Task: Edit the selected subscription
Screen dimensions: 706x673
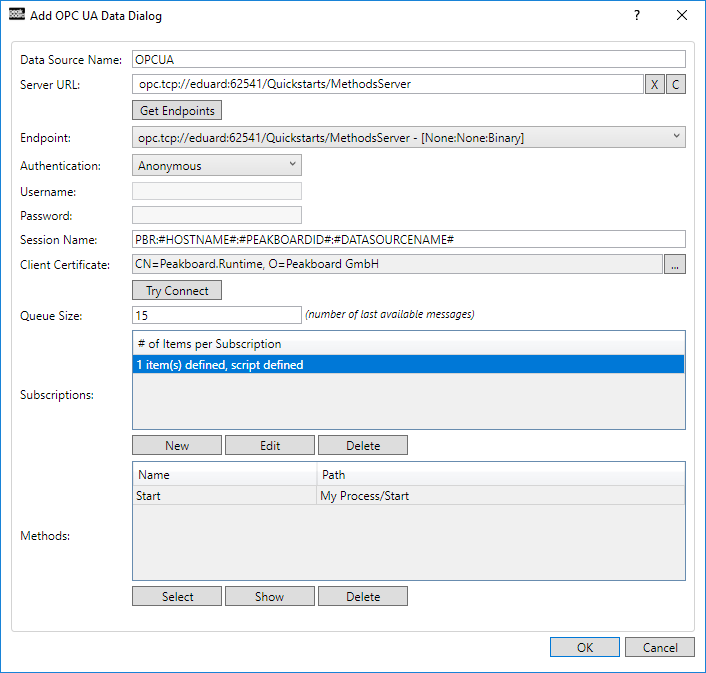Action: (270, 445)
